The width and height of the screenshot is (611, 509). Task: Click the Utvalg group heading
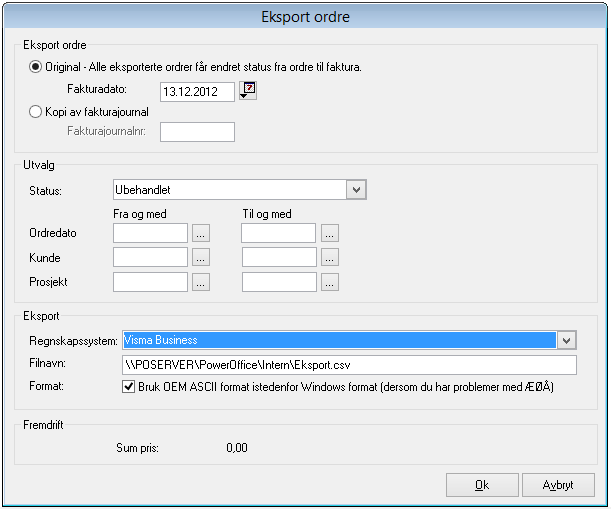pyautogui.click(x=39, y=165)
